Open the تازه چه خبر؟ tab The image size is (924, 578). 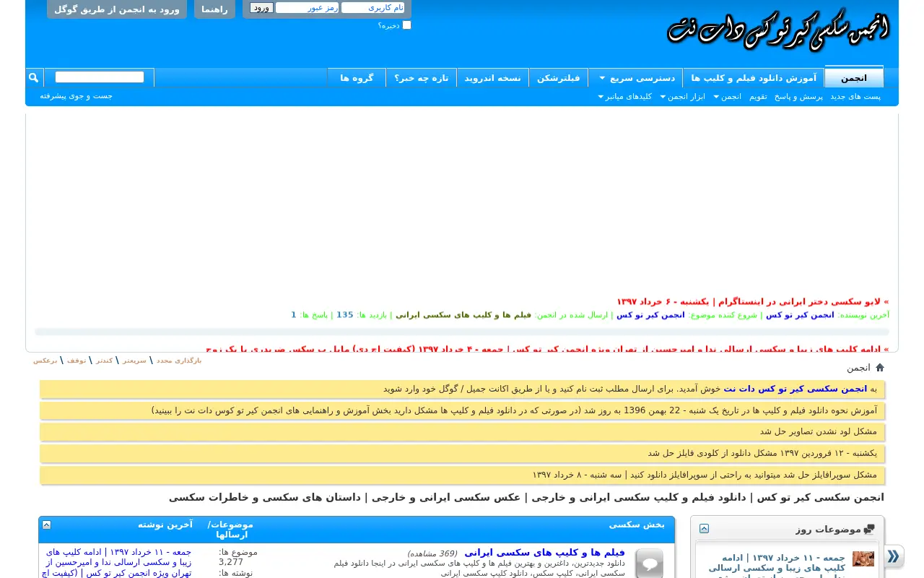[x=422, y=77]
